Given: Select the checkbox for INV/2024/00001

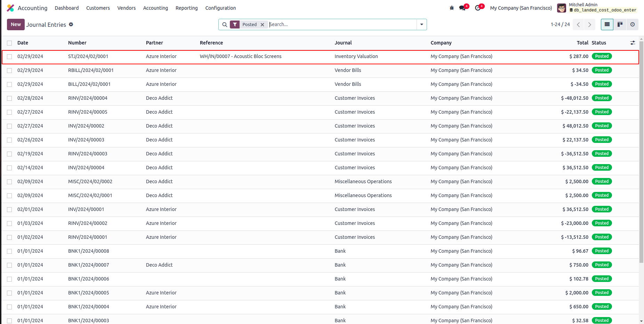Looking at the screenshot, I should click(9, 210).
